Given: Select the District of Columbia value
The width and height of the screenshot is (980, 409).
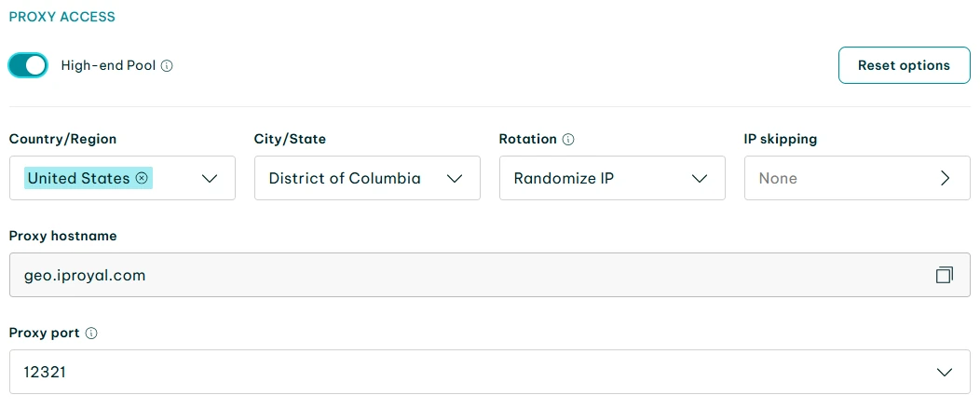Looking at the screenshot, I should 345,178.
